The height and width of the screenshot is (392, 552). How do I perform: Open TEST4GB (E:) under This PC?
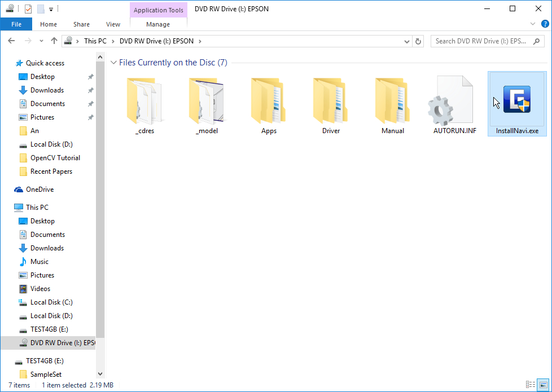(x=49, y=329)
